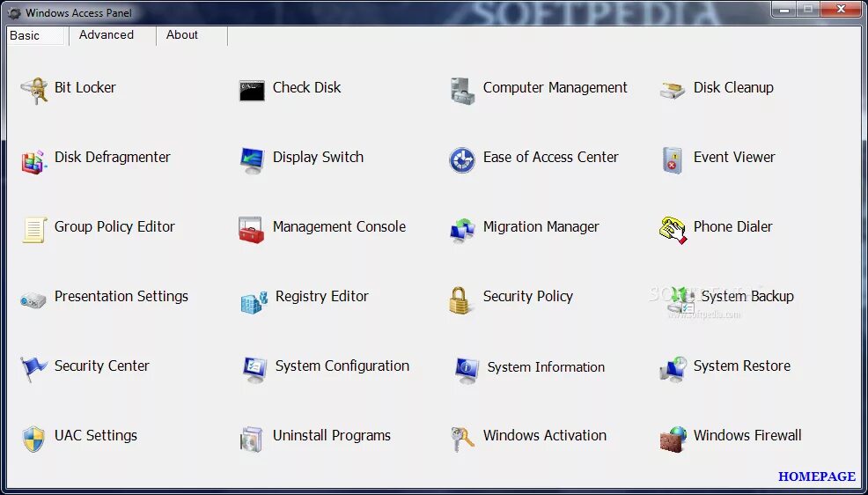This screenshot has width=868, height=495.
Task: Click the 'Computer Management' label
Action: 555,88
